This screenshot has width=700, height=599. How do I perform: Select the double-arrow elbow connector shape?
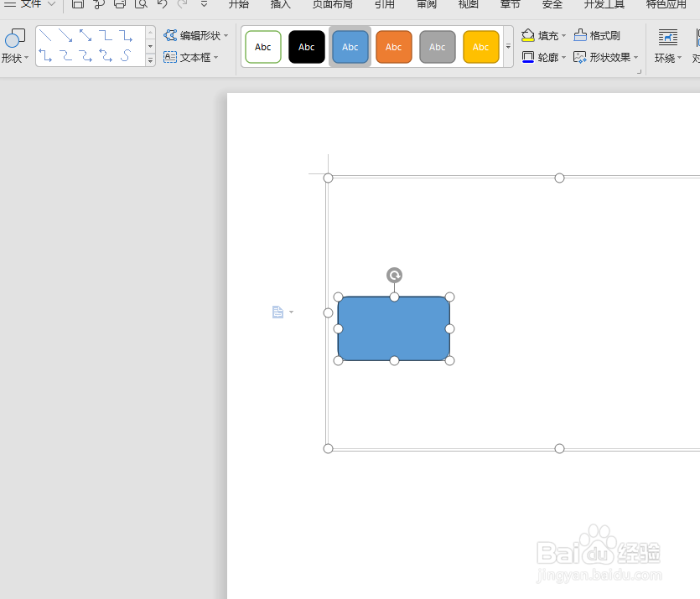click(x=45, y=55)
